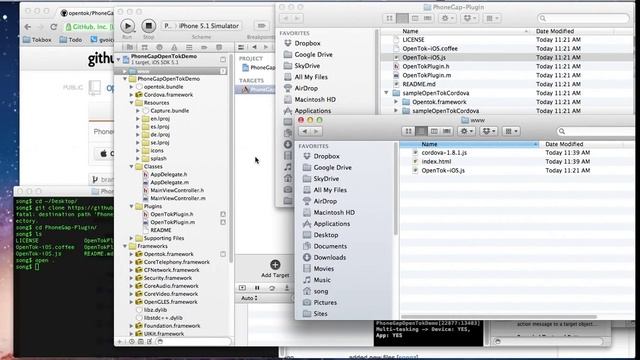
Task: Select cordova-1.8.1.js file
Action: click(x=444, y=153)
